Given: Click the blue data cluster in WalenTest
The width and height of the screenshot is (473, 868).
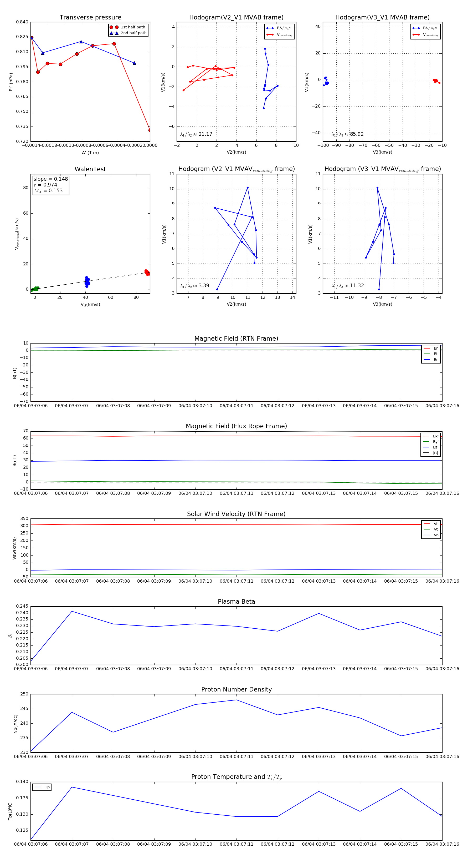Looking at the screenshot, I should click(87, 282).
